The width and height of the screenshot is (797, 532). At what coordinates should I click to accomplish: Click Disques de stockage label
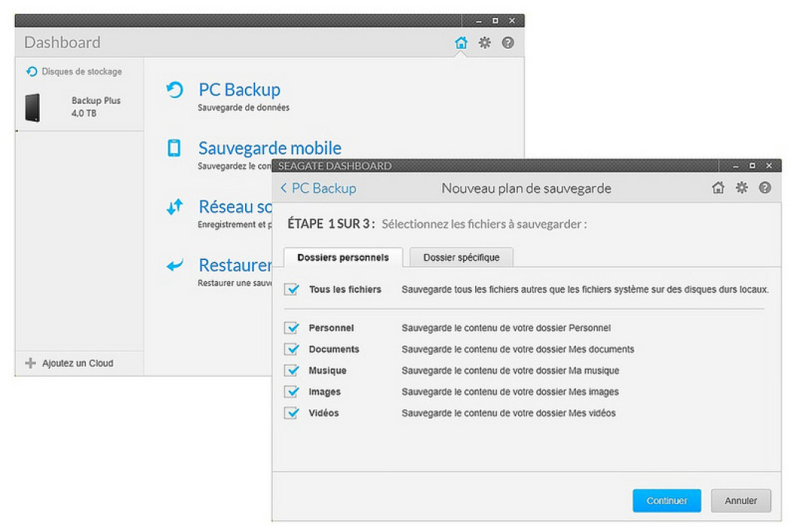[82, 71]
